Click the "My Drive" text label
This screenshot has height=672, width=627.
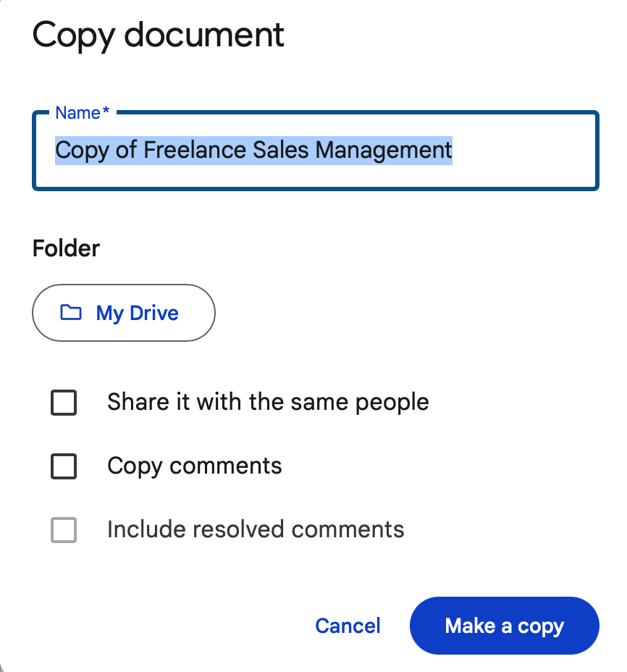(137, 313)
